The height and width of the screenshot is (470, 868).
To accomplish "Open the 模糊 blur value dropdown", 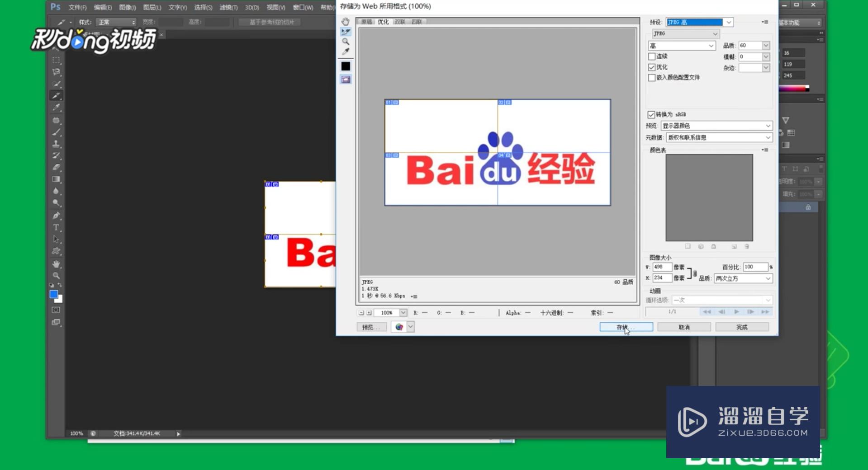I will click(x=766, y=56).
